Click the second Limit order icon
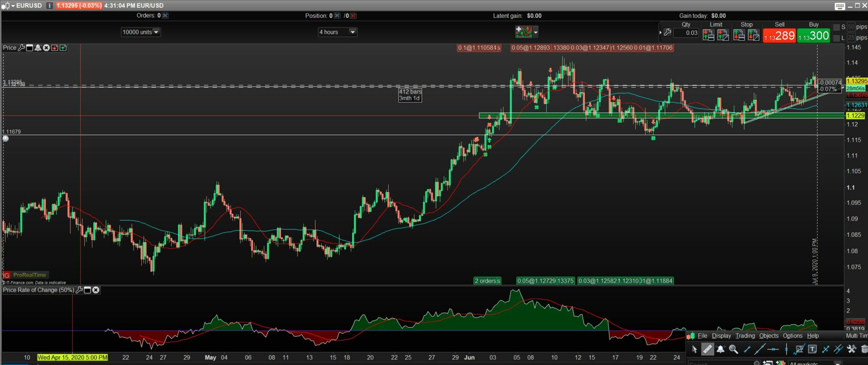This screenshot has height=365, width=868. click(x=723, y=35)
